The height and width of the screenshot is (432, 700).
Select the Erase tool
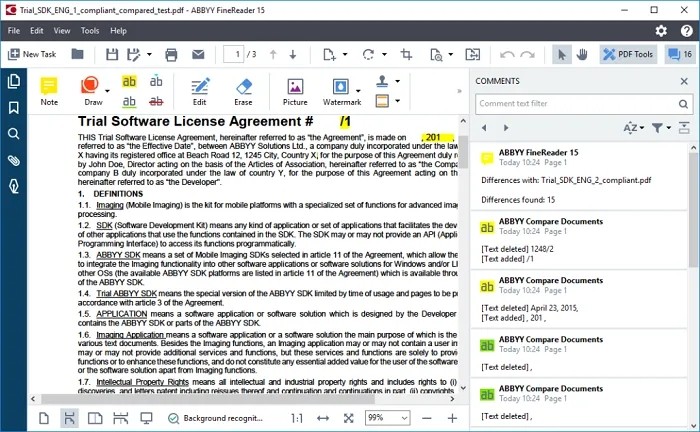point(243,91)
